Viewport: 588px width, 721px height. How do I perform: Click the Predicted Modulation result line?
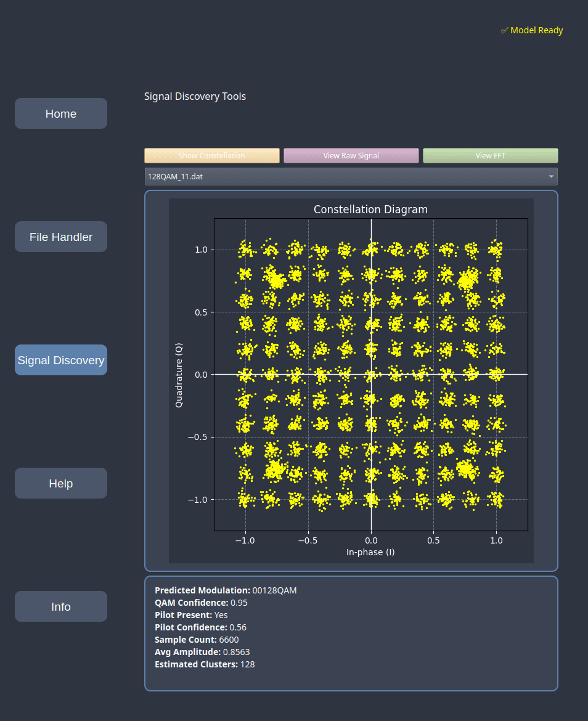coord(226,590)
